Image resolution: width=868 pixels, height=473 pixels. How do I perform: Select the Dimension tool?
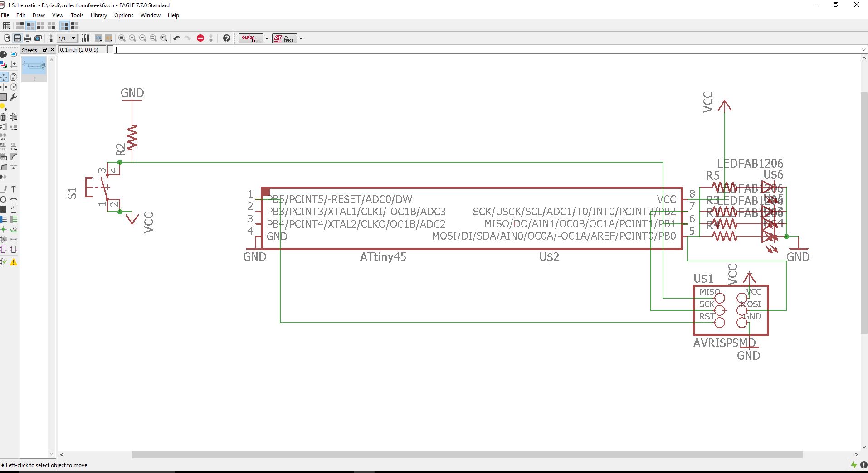(14, 239)
